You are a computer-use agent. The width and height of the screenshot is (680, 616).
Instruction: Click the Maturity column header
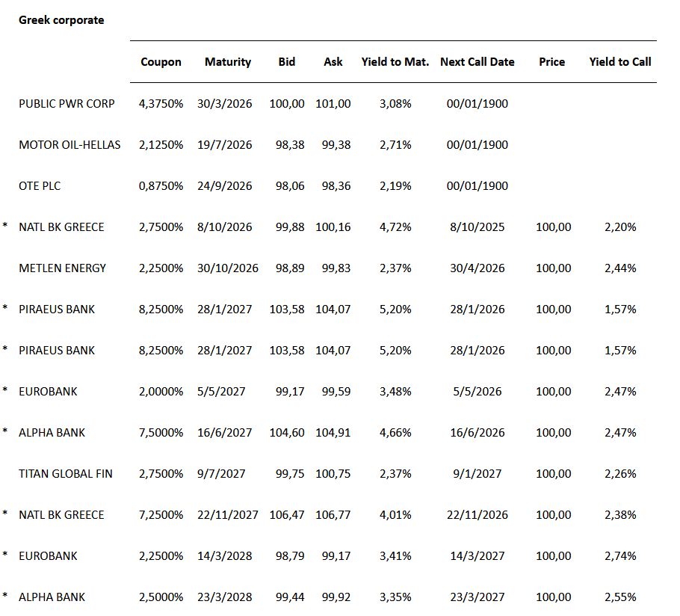point(228,62)
